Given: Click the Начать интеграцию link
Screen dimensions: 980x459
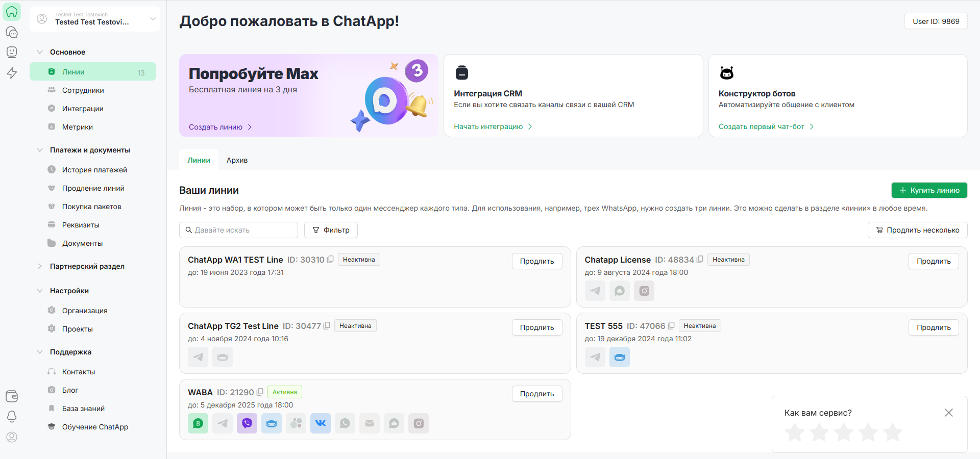Looking at the screenshot, I should click(488, 126).
